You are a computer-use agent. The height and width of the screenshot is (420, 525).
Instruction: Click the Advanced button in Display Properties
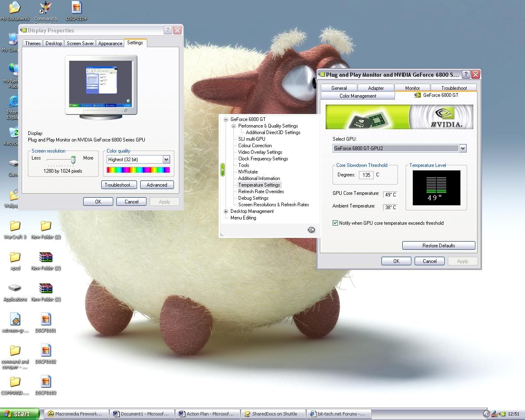pyautogui.click(x=157, y=185)
